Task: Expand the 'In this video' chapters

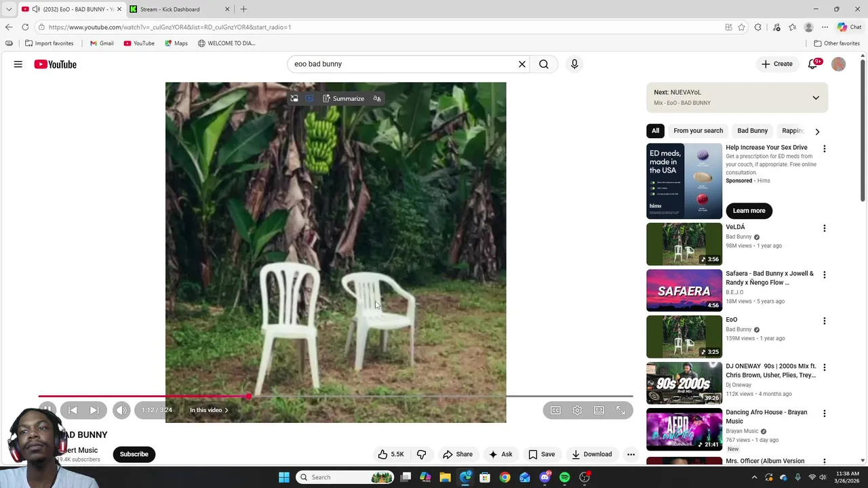Action: tap(209, 410)
